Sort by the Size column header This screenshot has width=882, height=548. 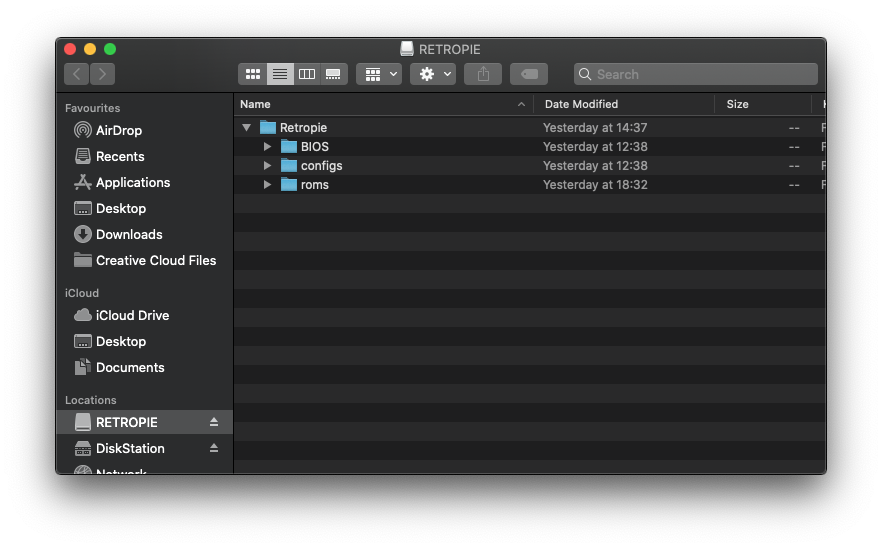pyautogui.click(x=763, y=104)
